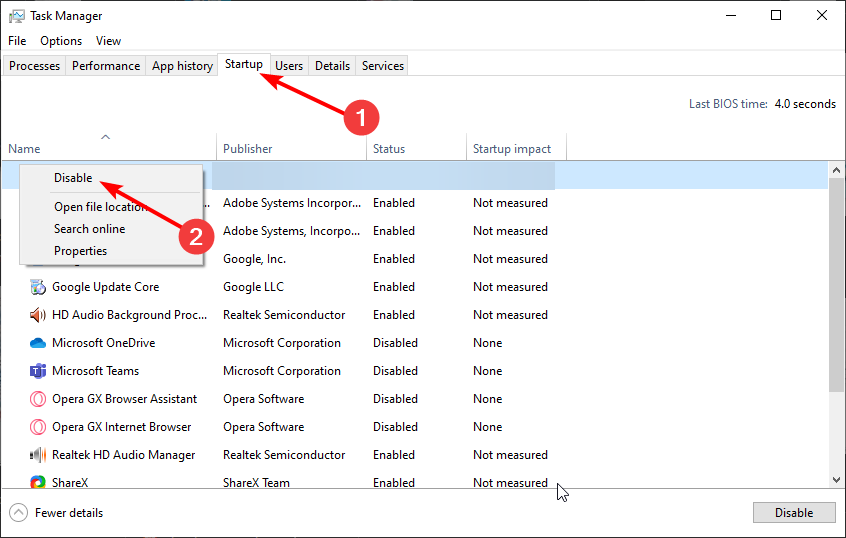Click the sort arrow above Name column
The width and height of the screenshot is (846, 538).
pos(106,137)
